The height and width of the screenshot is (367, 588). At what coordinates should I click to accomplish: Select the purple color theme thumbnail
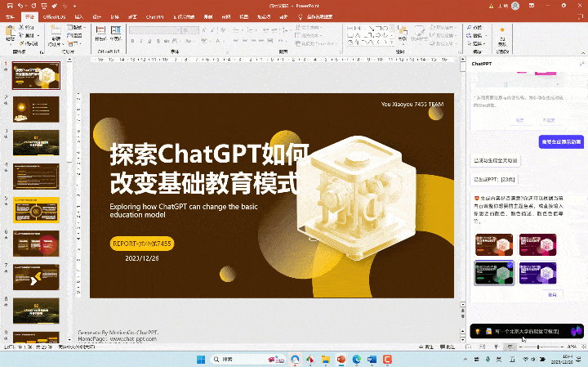pyautogui.click(x=537, y=273)
